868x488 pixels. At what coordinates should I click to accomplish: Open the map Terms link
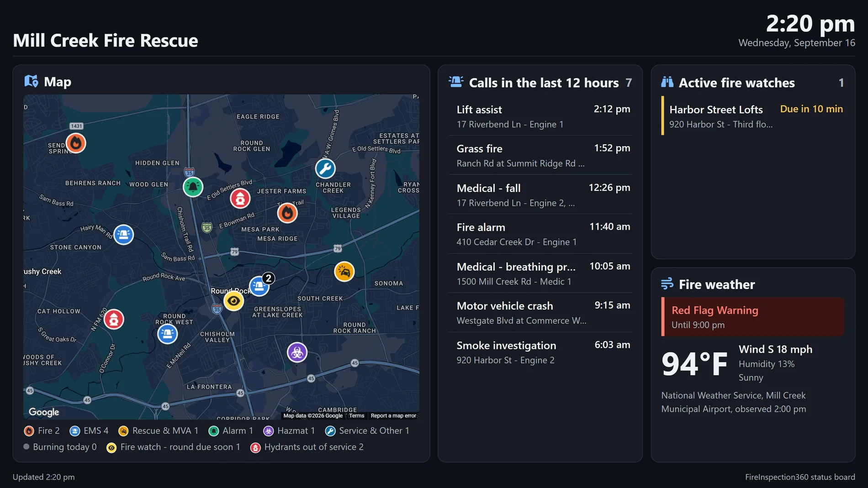click(357, 416)
